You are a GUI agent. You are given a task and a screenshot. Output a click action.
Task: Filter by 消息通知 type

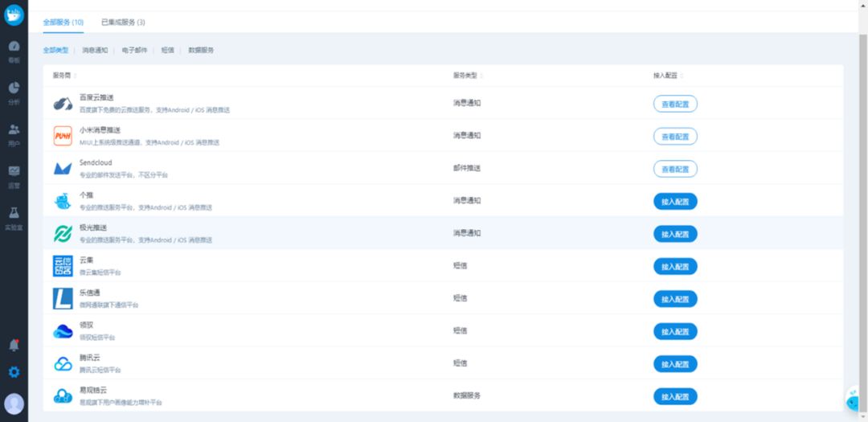pos(95,50)
